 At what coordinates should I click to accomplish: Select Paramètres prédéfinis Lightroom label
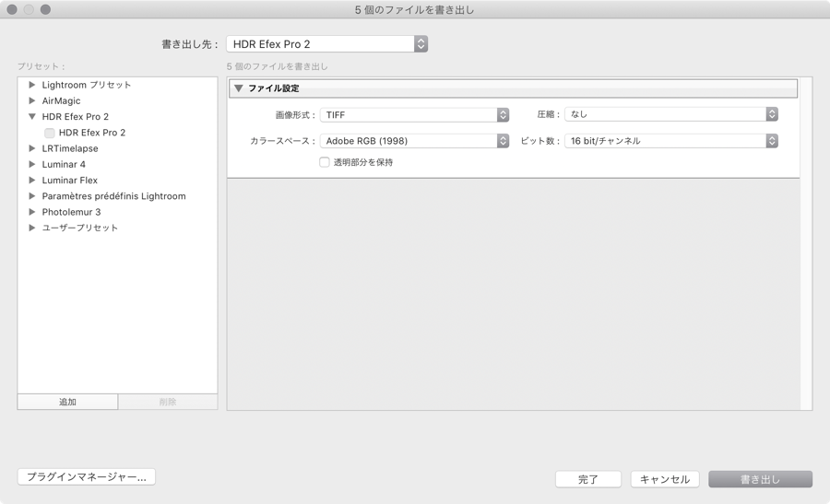[x=113, y=195]
